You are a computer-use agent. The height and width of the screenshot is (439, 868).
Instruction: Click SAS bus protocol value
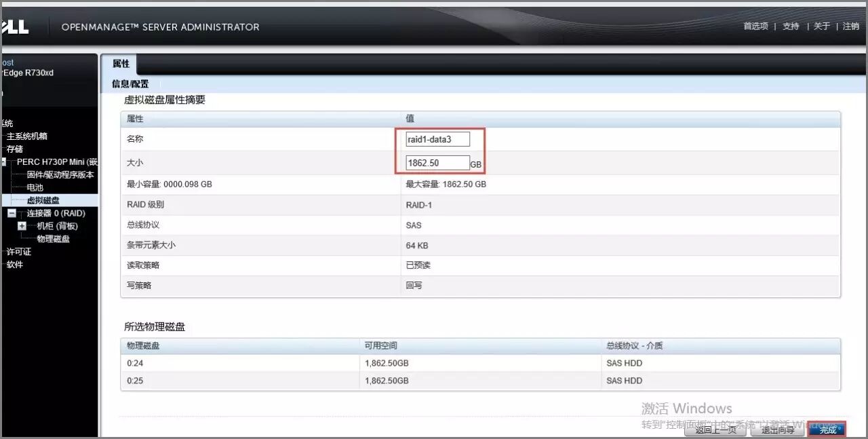pos(414,225)
